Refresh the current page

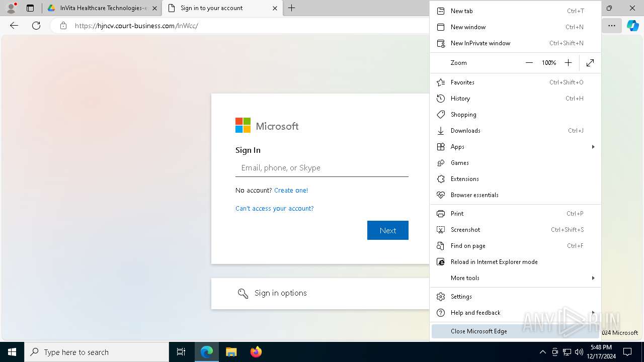click(36, 26)
